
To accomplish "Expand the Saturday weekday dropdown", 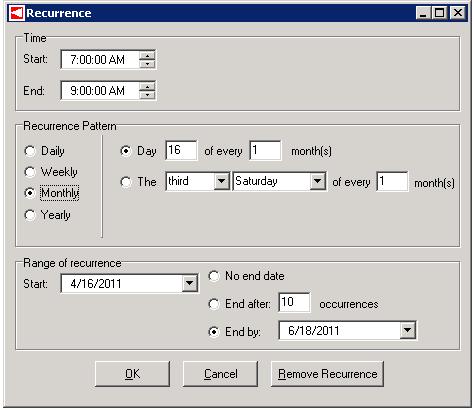I will pos(318,181).
